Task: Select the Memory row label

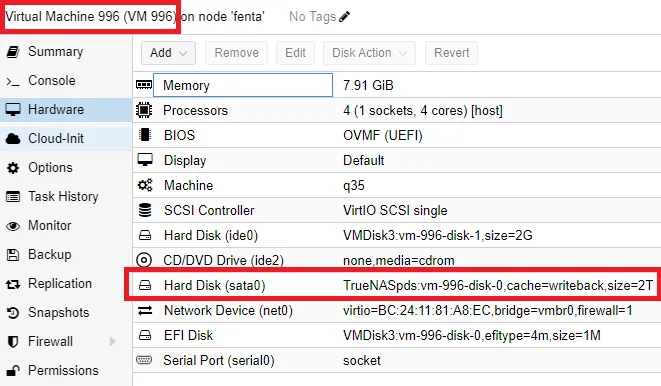Action: pos(186,86)
